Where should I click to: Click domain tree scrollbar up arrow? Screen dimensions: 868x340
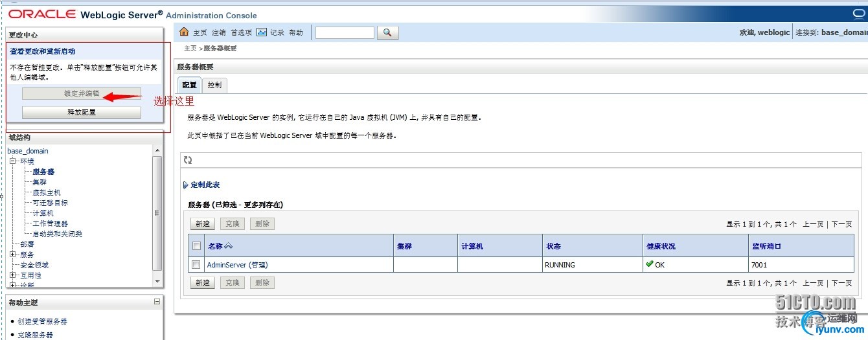[157, 151]
